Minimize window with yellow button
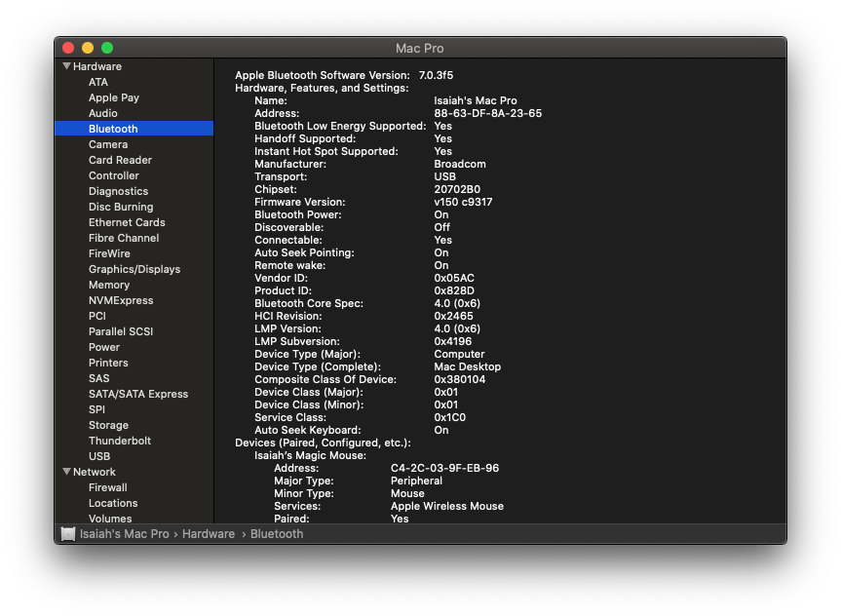 pyautogui.click(x=88, y=48)
